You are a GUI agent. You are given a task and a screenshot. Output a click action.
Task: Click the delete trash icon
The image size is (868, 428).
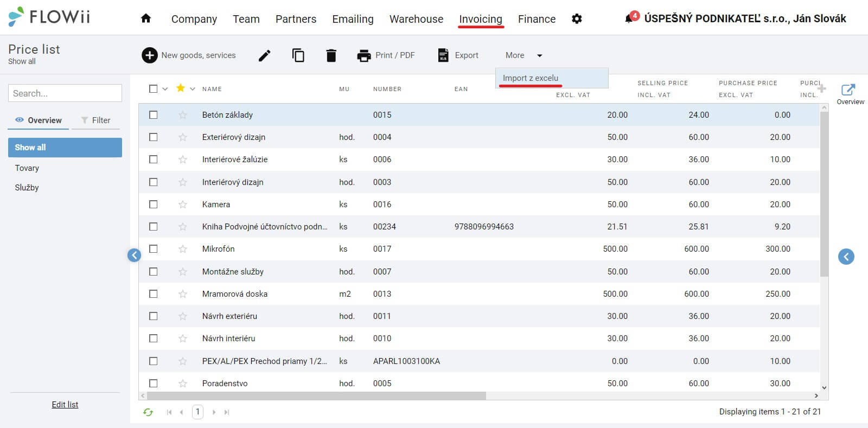[x=331, y=55]
